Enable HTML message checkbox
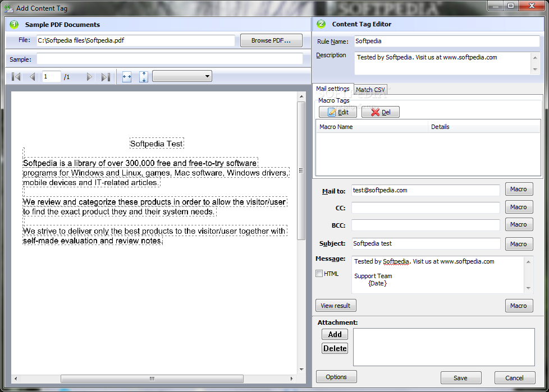 point(319,274)
